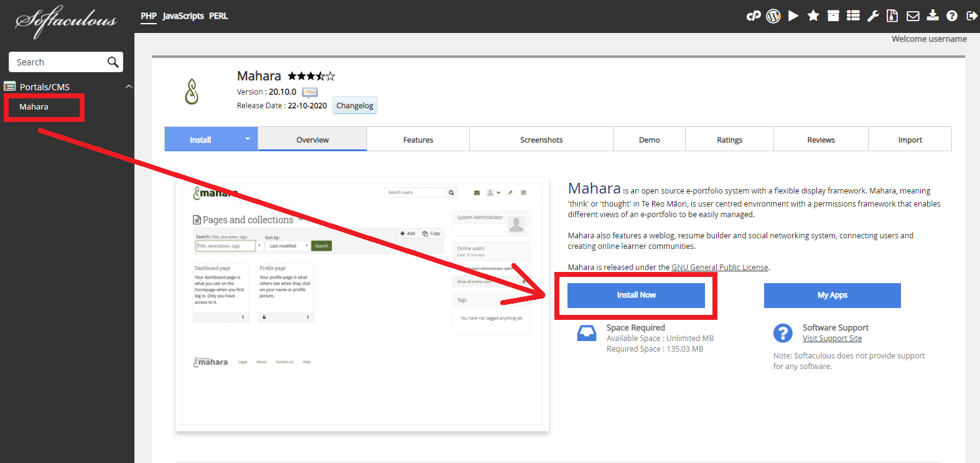The height and width of the screenshot is (463, 980).
Task: Open the envelope email settings icon
Action: (913, 16)
